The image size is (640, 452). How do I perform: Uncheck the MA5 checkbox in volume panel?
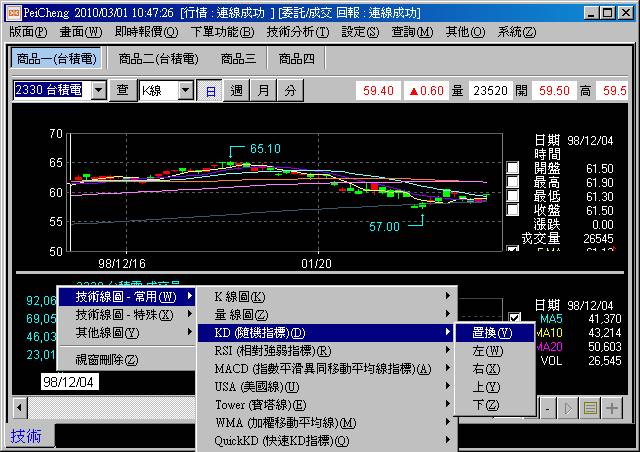(514, 318)
